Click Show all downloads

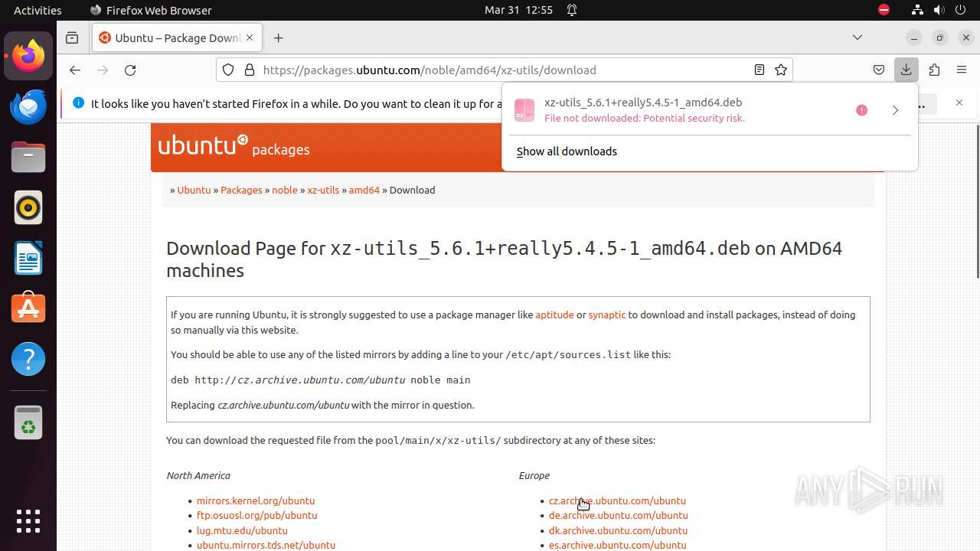tap(567, 152)
